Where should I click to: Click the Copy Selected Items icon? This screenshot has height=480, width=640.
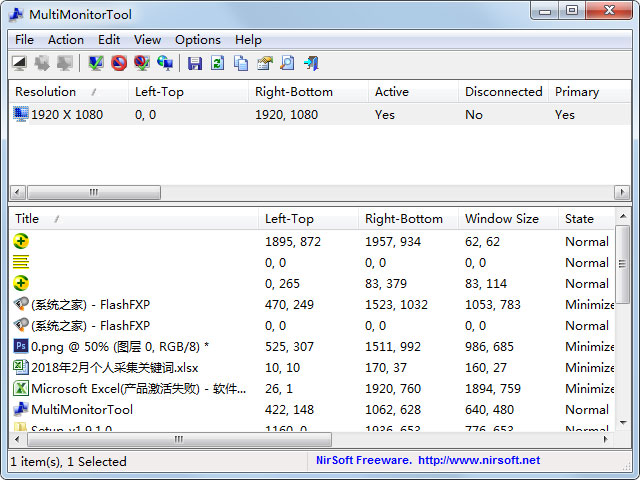(241, 64)
